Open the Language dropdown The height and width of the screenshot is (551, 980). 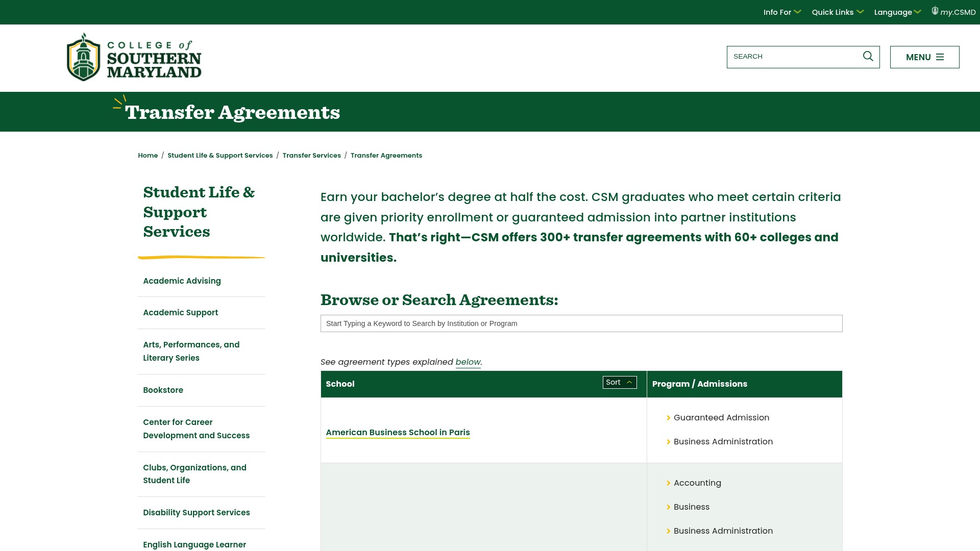[x=897, y=12]
